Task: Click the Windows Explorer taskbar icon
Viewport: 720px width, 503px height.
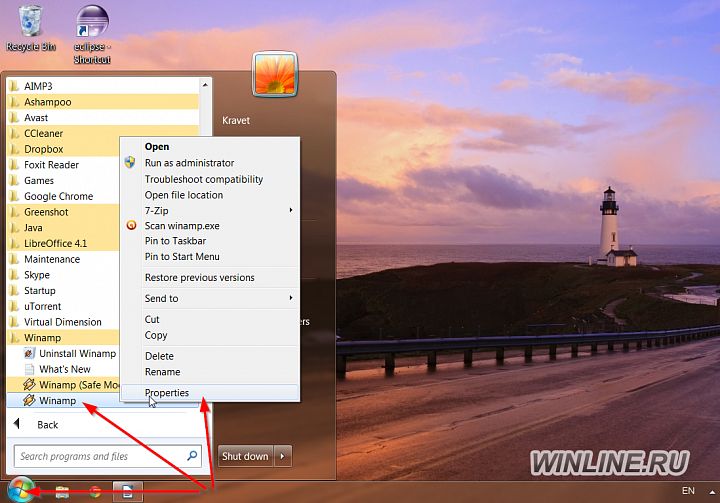Action: 62,491
